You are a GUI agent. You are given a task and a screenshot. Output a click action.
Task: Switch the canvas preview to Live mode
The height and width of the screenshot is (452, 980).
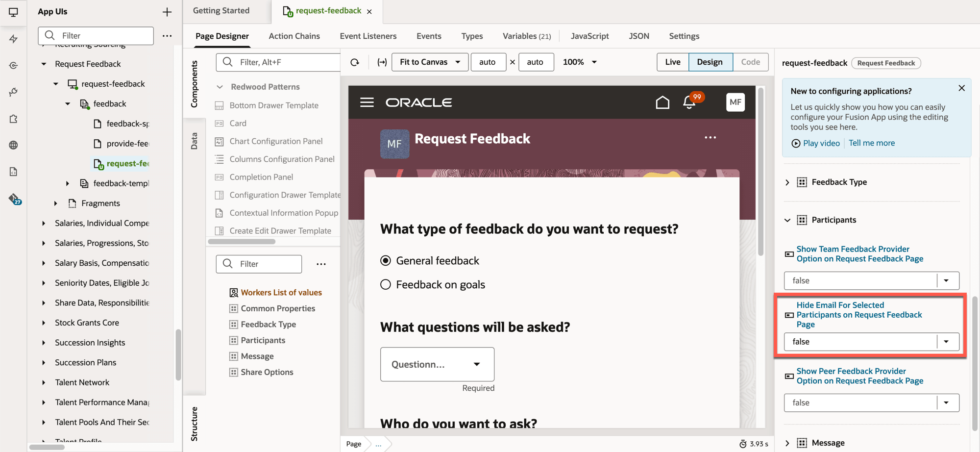point(672,62)
